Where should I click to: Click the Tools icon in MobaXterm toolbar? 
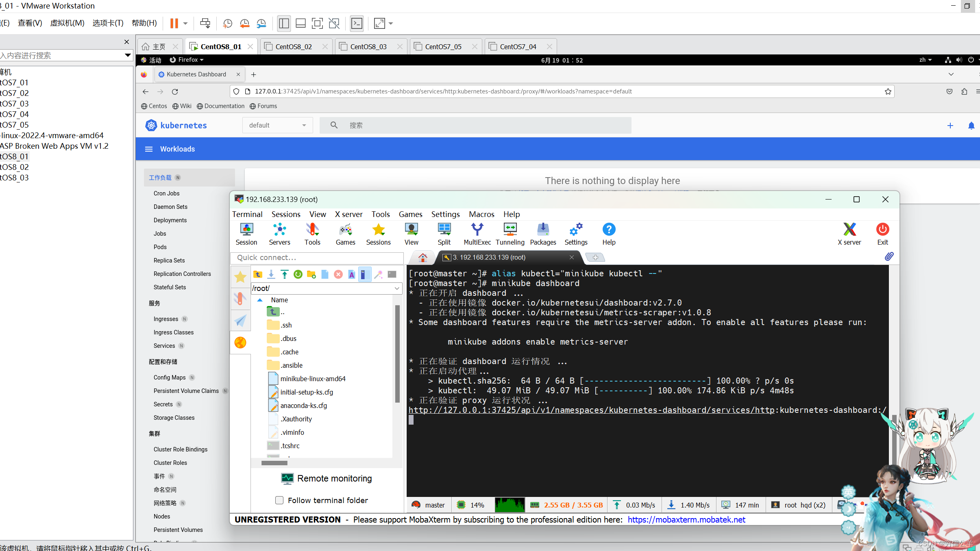312,234
